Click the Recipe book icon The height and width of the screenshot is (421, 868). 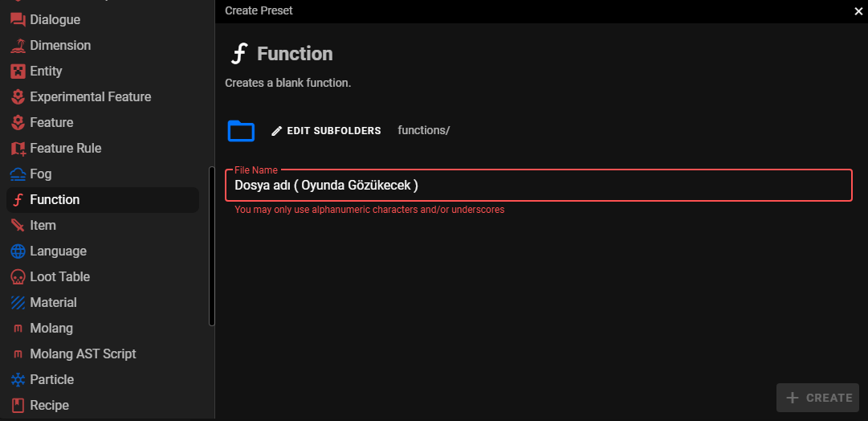(x=18, y=406)
